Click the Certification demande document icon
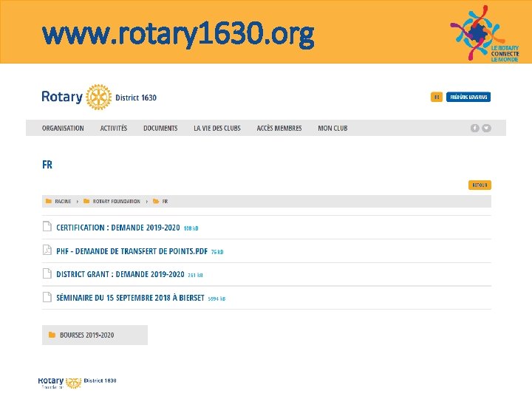 (x=47, y=226)
